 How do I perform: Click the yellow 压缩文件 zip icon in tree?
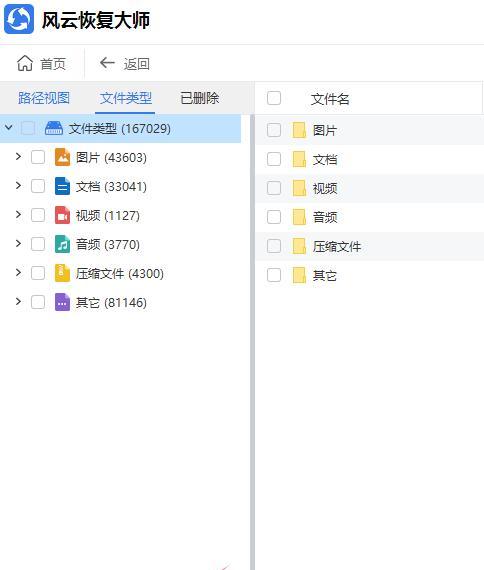coord(62,273)
